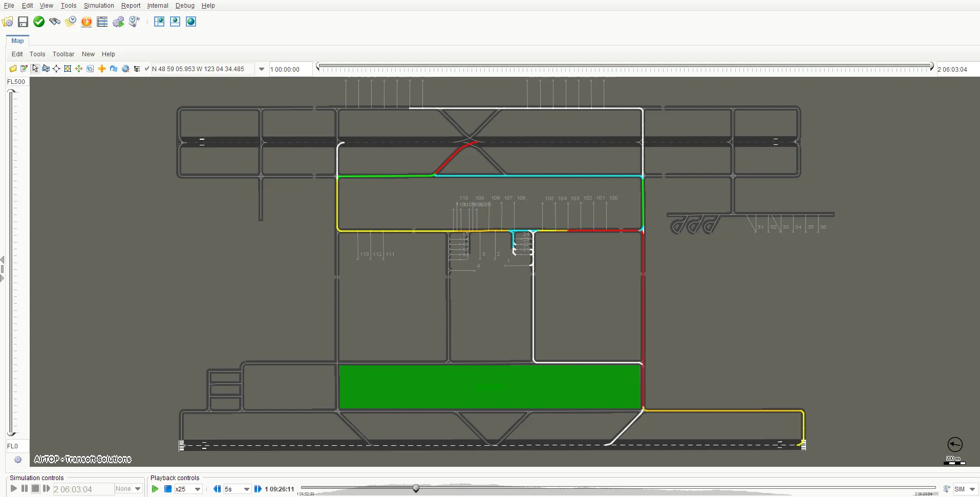
Task: Open the table list view icon
Action: click(x=102, y=21)
